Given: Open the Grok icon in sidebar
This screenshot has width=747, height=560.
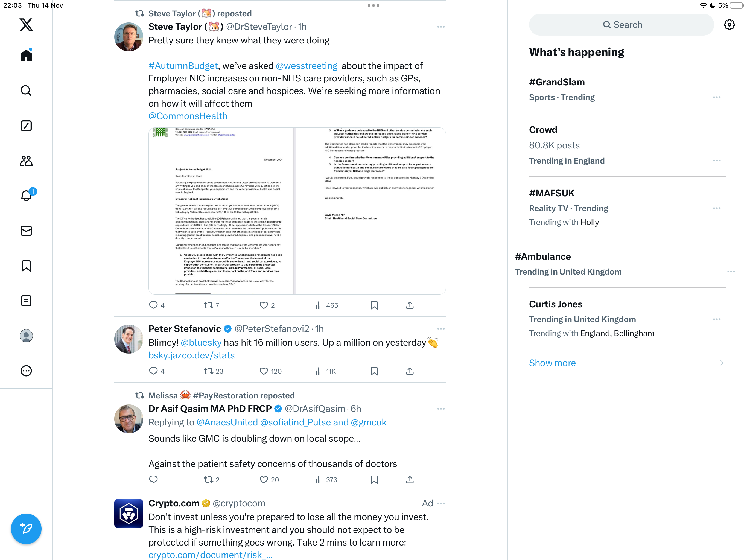Looking at the screenshot, I should 26,126.
